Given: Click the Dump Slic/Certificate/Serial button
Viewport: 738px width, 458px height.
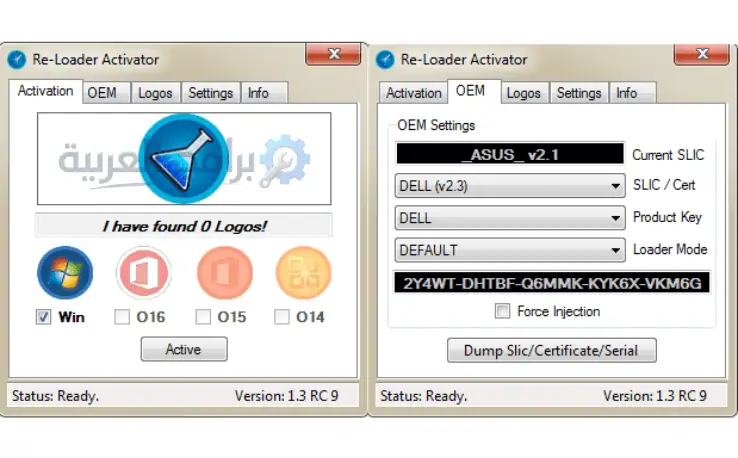Looking at the screenshot, I should [552, 350].
